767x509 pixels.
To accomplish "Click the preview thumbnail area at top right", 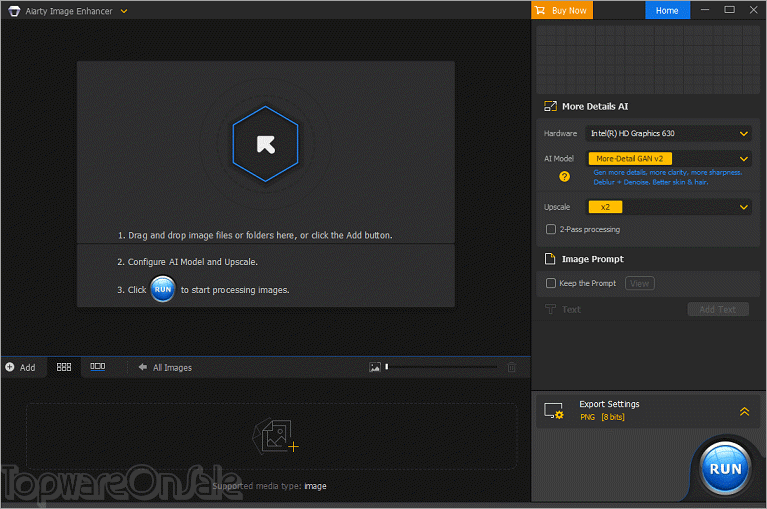I will click(648, 59).
